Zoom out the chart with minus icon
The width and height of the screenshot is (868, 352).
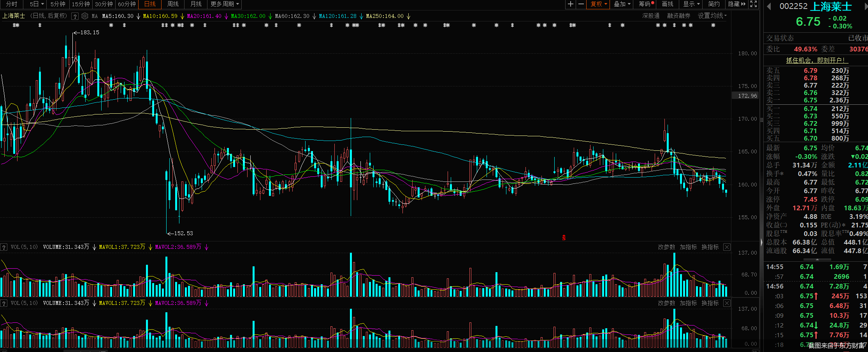[x=581, y=4]
